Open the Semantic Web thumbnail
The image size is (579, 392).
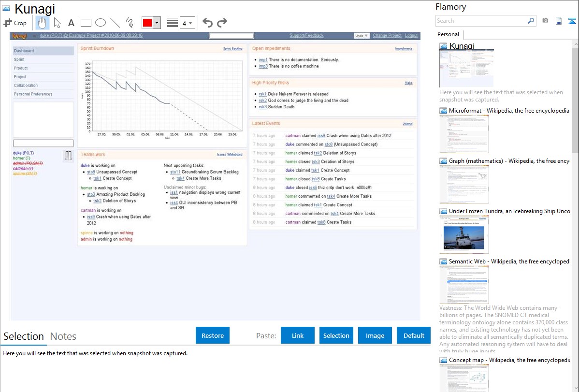[464, 285]
